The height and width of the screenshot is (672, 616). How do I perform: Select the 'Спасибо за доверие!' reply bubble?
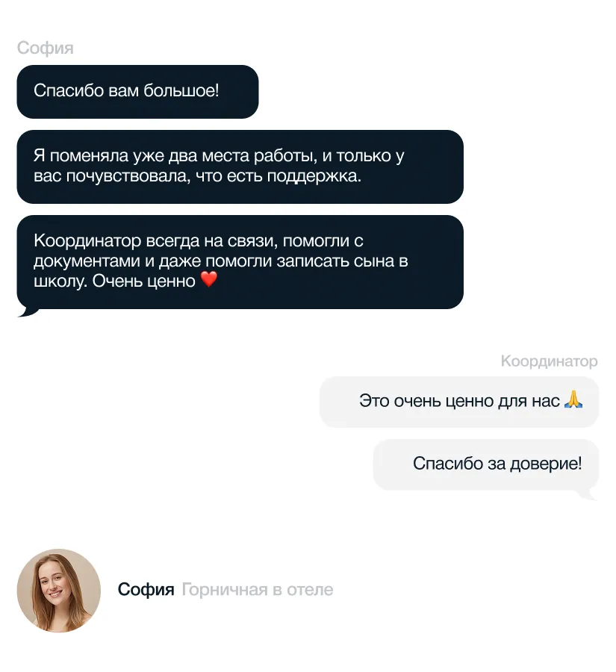485,464
